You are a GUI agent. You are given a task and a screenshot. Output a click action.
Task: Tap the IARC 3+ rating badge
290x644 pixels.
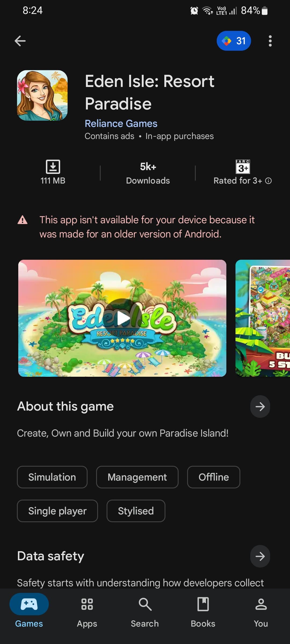coord(243,167)
